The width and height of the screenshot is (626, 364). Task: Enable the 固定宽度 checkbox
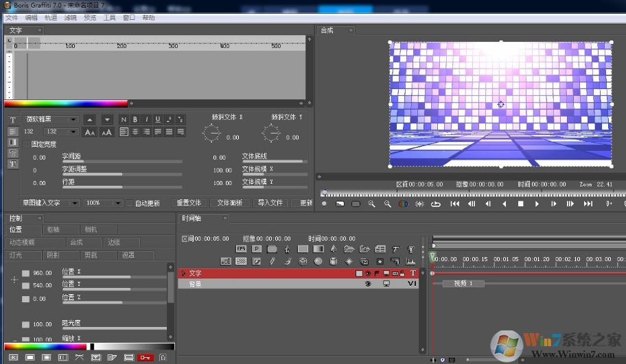click(27, 144)
